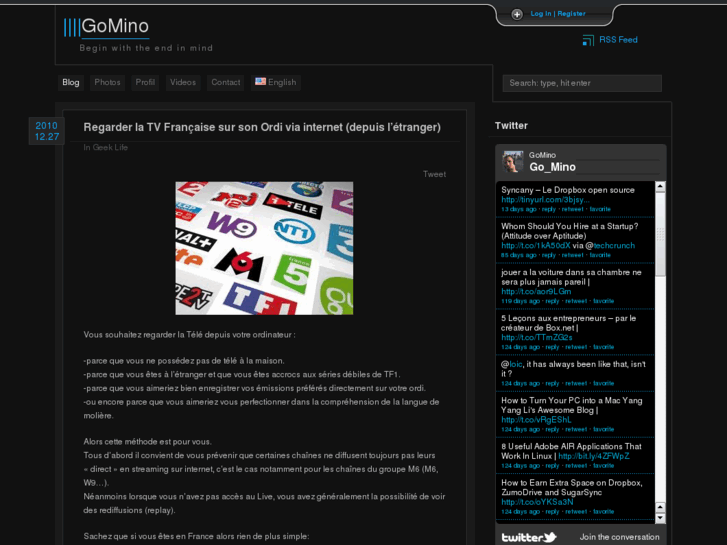The height and width of the screenshot is (545, 727).
Task: Open the post title about TV Française
Action: [x=262, y=127]
